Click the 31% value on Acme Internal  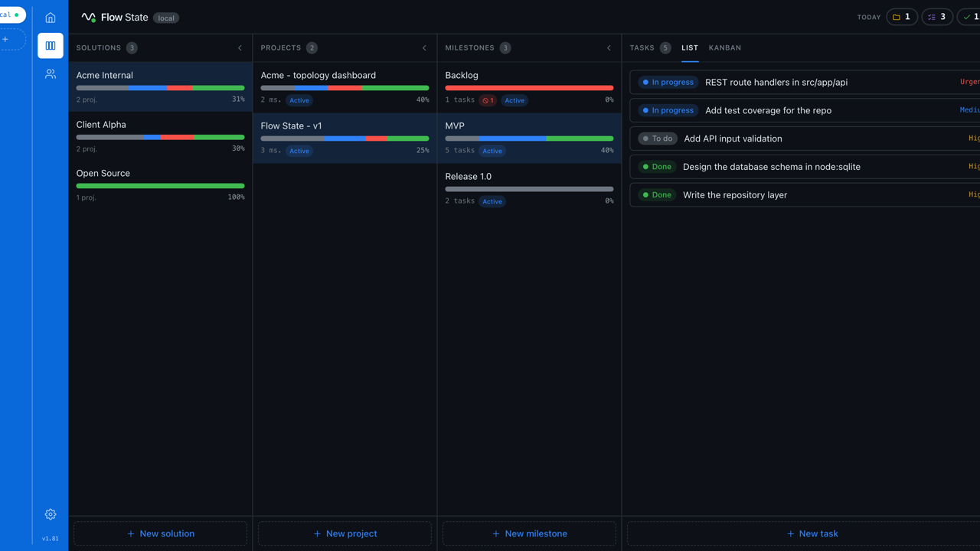[x=238, y=99]
